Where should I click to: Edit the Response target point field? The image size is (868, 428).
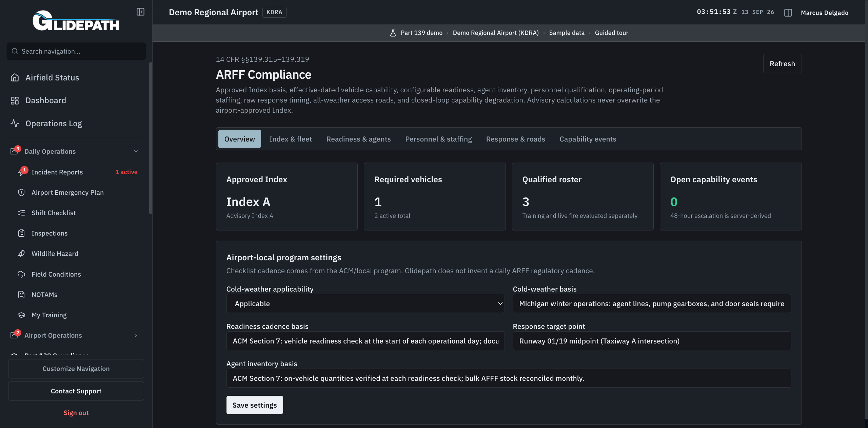click(652, 341)
